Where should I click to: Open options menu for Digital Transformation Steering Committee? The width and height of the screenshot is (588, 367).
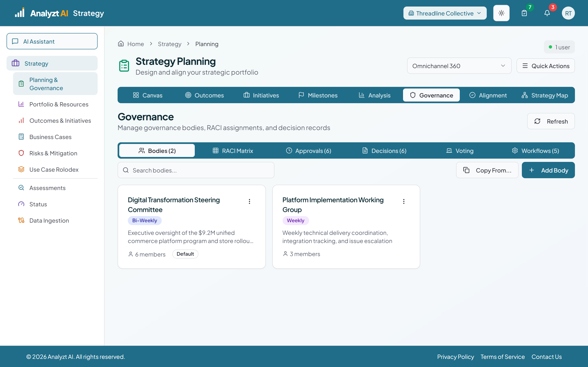pyautogui.click(x=249, y=201)
